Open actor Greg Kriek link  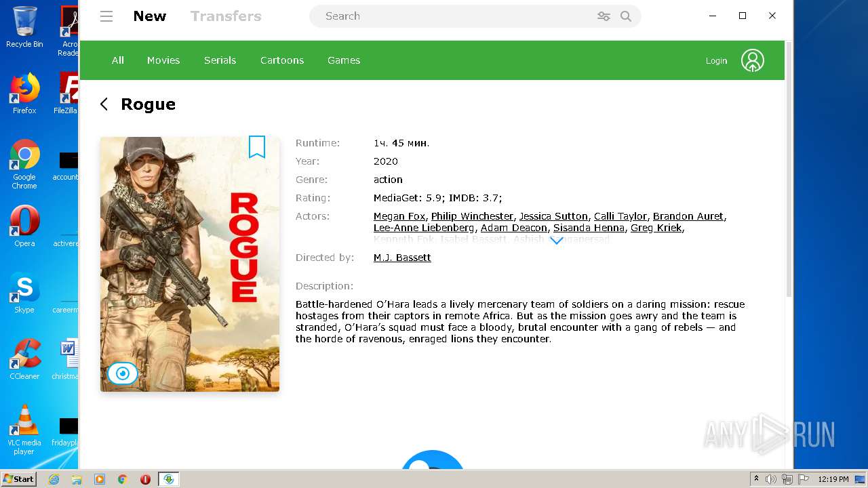[656, 228]
